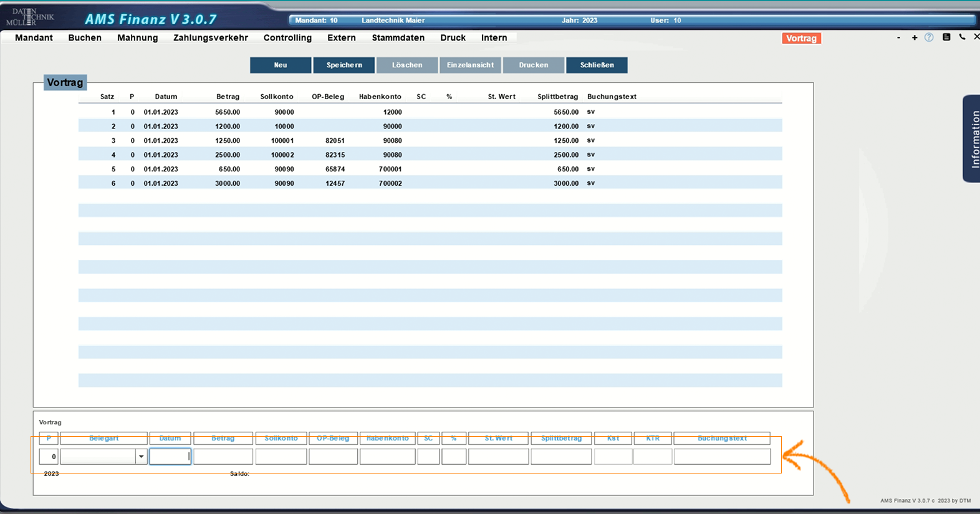The height and width of the screenshot is (514, 980).
Task: Open help via question mark icon
Action: pyautogui.click(x=929, y=37)
